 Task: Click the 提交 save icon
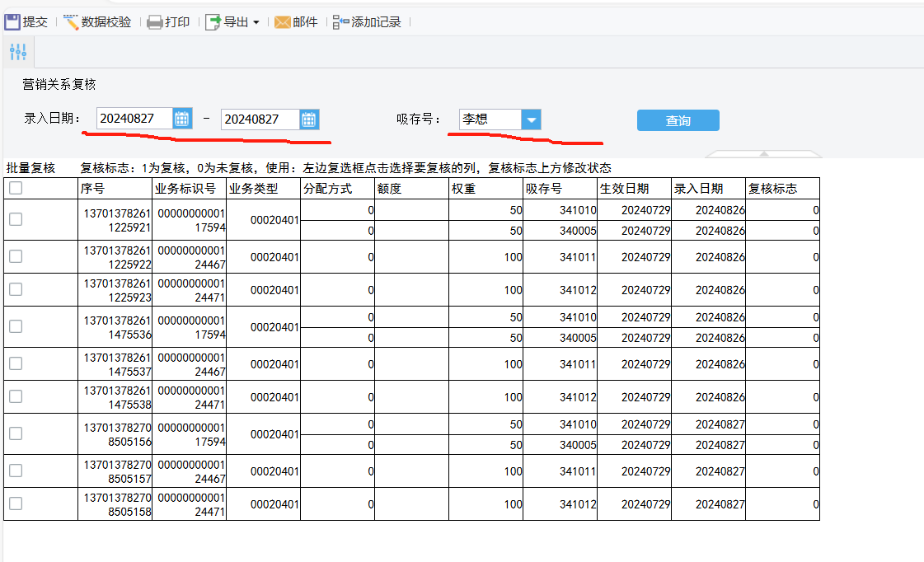point(12,22)
